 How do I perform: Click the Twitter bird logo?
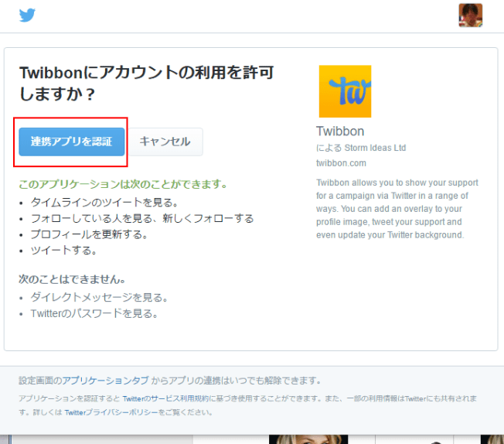pos(27,15)
